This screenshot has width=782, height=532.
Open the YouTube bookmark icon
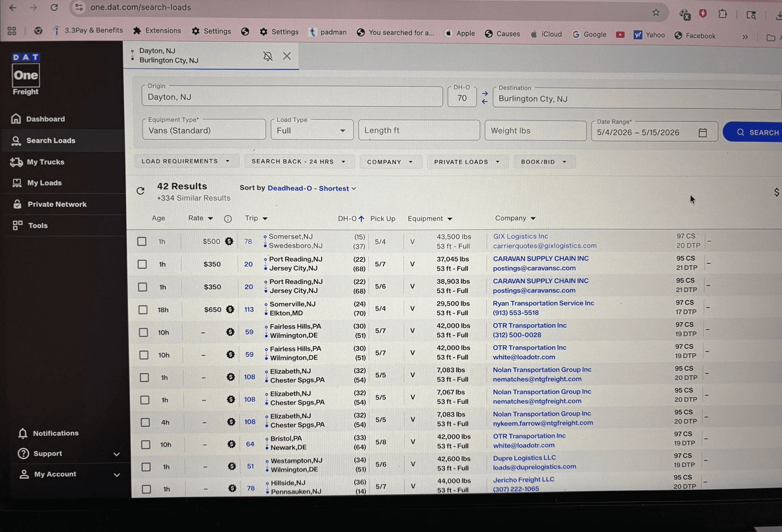tap(620, 34)
